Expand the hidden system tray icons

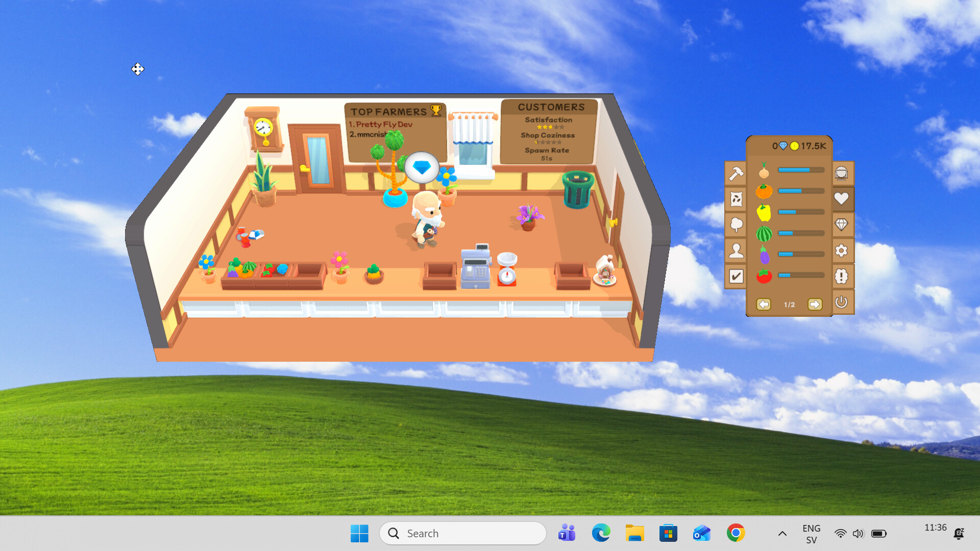pos(782,534)
